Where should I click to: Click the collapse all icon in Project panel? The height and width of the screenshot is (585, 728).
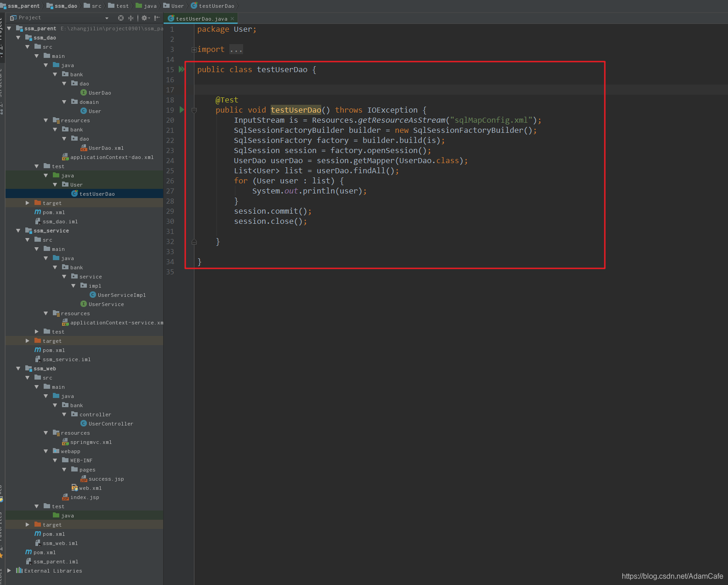[x=131, y=18]
